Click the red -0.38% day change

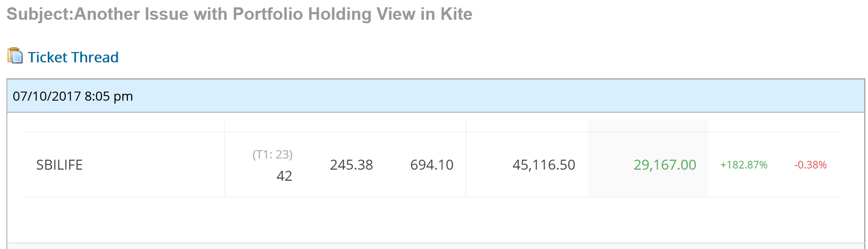coord(810,165)
